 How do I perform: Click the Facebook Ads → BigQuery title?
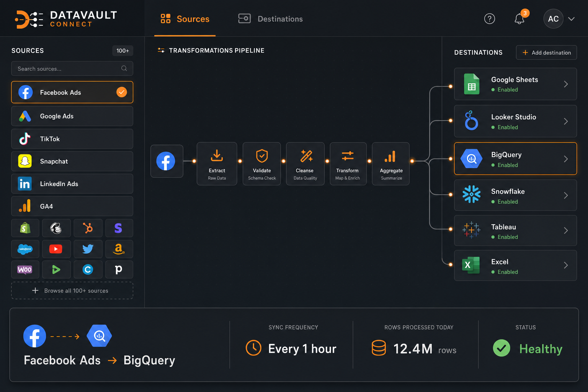point(100,360)
